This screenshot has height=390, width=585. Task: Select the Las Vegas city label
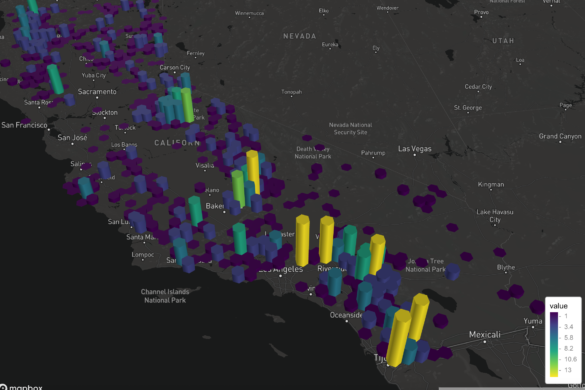414,149
